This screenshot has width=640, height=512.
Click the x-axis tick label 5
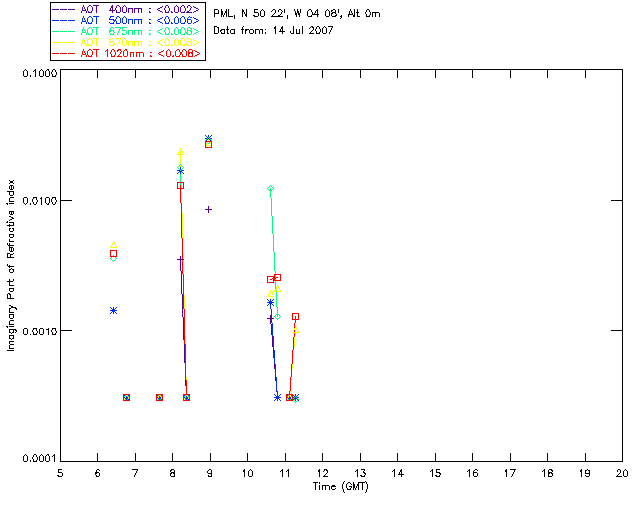[60, 473]
